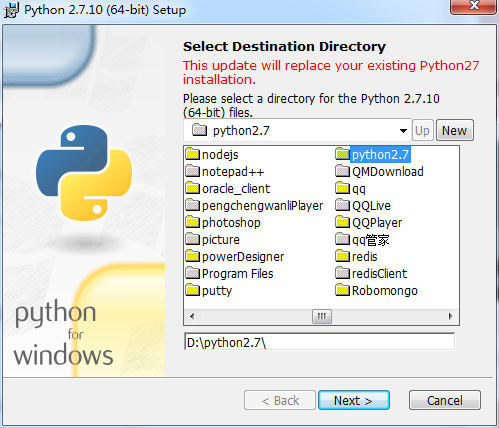The height and width of the screenshot is (428, 499).
Task: Select the "QQLive" folder name
Action: 371,206
